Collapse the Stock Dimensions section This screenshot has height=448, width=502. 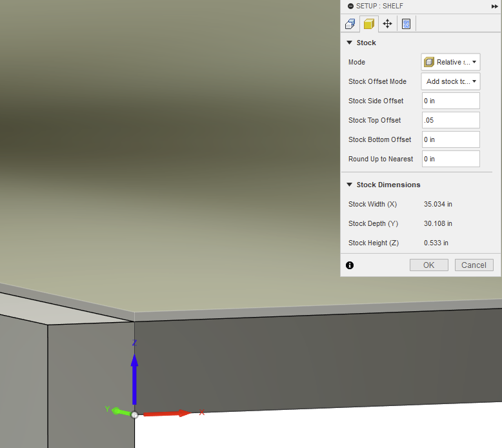pyautogui.click(x=350, y=185)
